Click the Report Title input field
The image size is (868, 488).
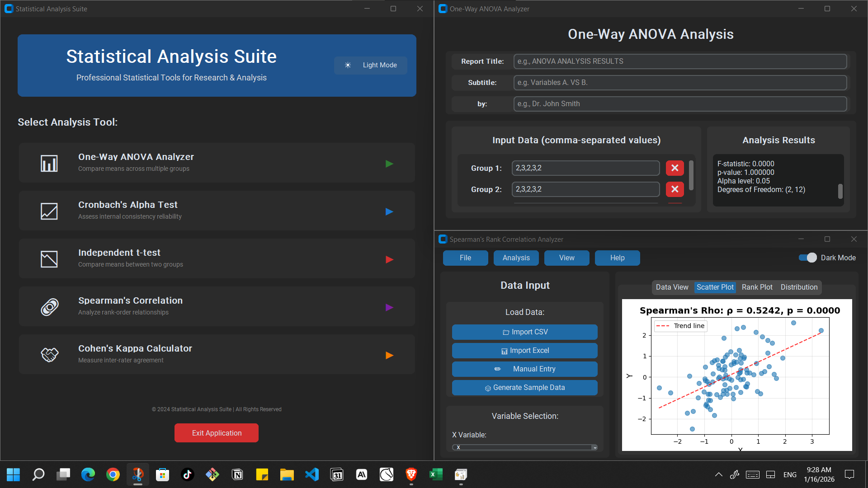[679, 61]
